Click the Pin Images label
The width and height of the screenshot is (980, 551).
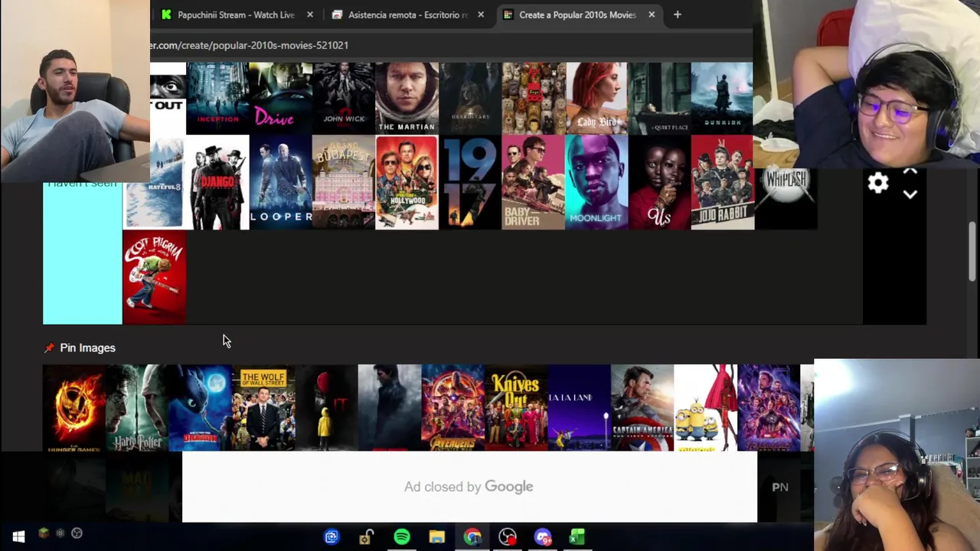pos(87,347)
